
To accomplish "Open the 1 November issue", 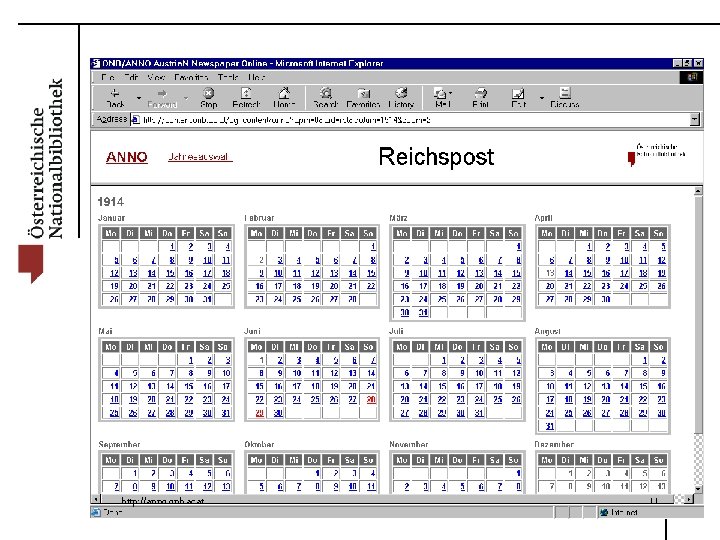I will pos(518,473).
